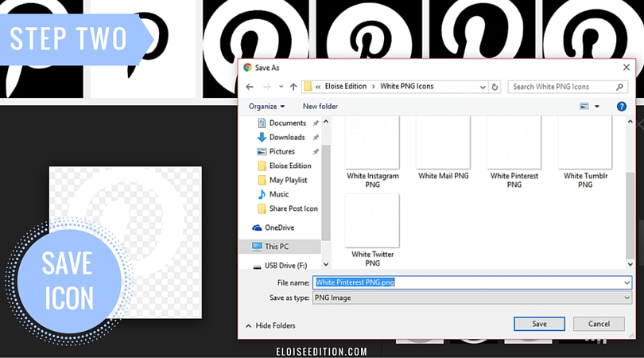Viewport: 644px width, 358px height.
Task: Click the Cancel button
Action: pyautogui.click(x=599, y=324)
